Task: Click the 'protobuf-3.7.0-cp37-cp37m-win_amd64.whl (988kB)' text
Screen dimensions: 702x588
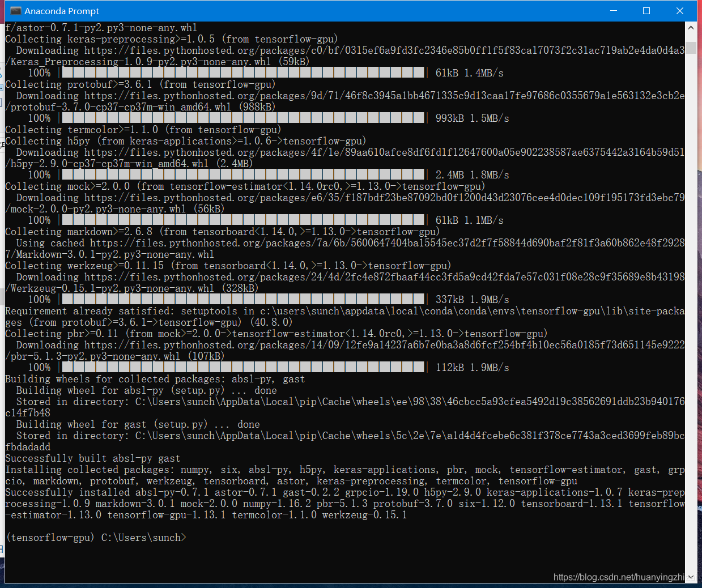Action: 143,107
